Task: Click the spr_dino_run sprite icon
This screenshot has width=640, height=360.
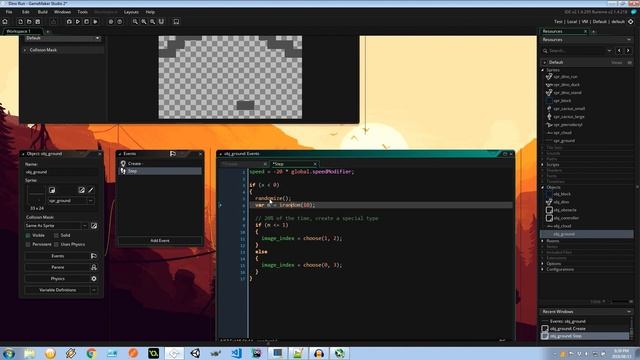Action: coord(549,77)
